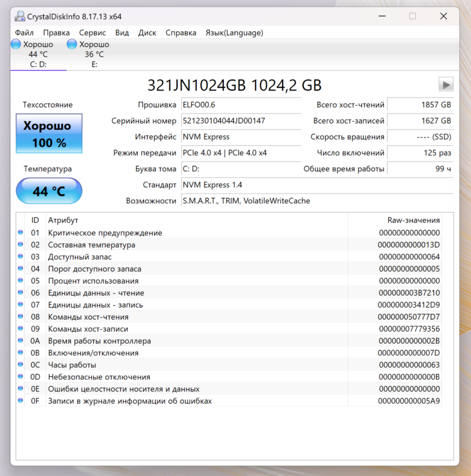Image resolution: width=471 pixels, height=476 pixels.
Task: Click the Интерфейс field NVM Express
Action: coord(242,137)
